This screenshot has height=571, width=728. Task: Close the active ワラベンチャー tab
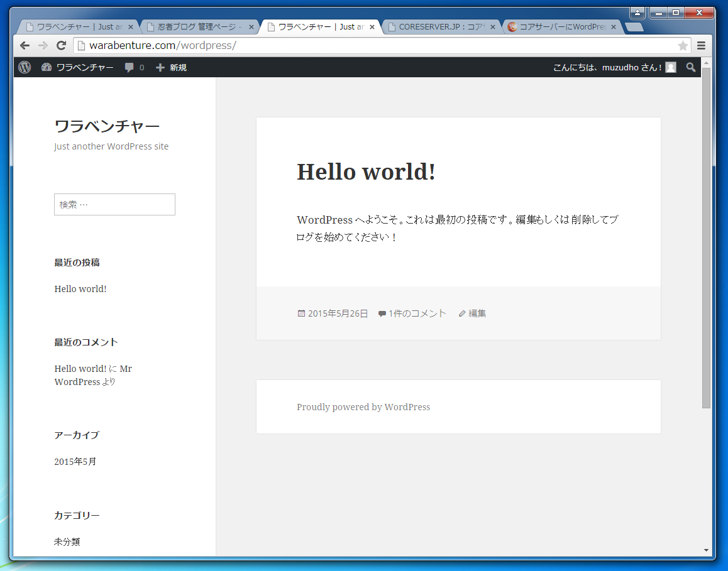[372, 27]
